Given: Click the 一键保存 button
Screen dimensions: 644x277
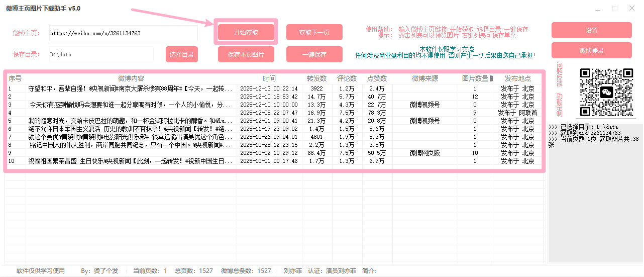Looking at the screenshot, I should [x=314, y=54].
